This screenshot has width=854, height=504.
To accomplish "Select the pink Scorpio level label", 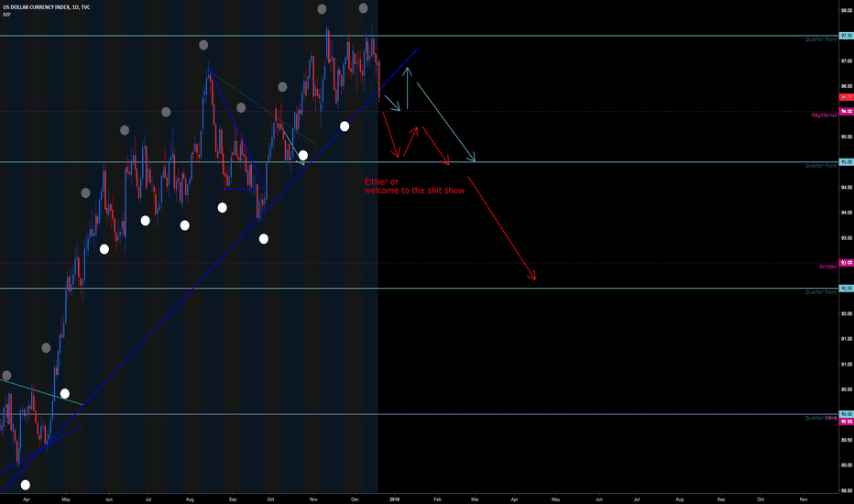I will [x=827, y=267].
